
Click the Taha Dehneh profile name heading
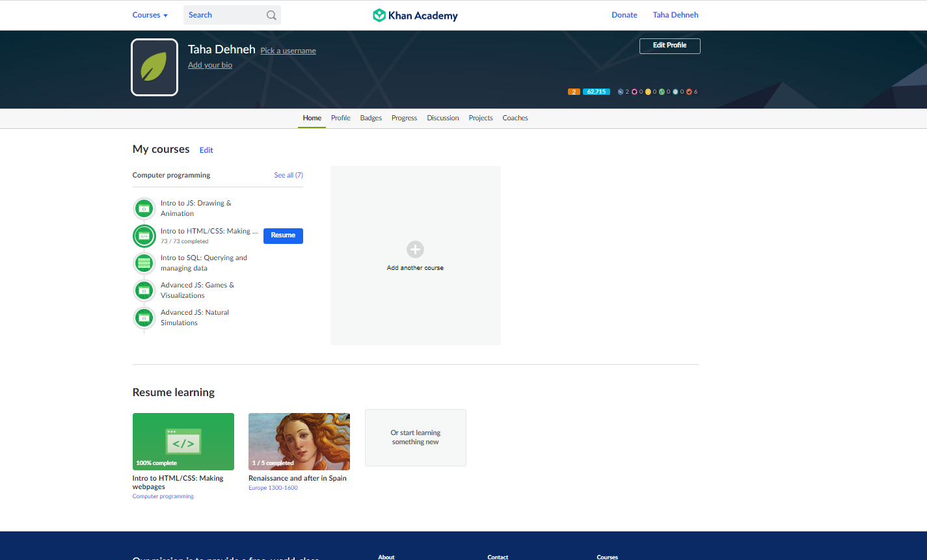[x=222, y=49]
